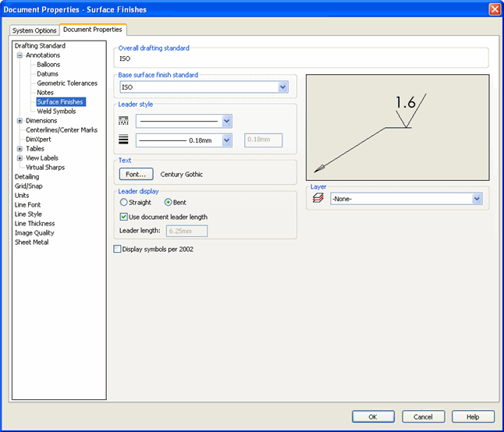Select Balloons under Annotations
The image size is (504, 432).
point(48,64)
